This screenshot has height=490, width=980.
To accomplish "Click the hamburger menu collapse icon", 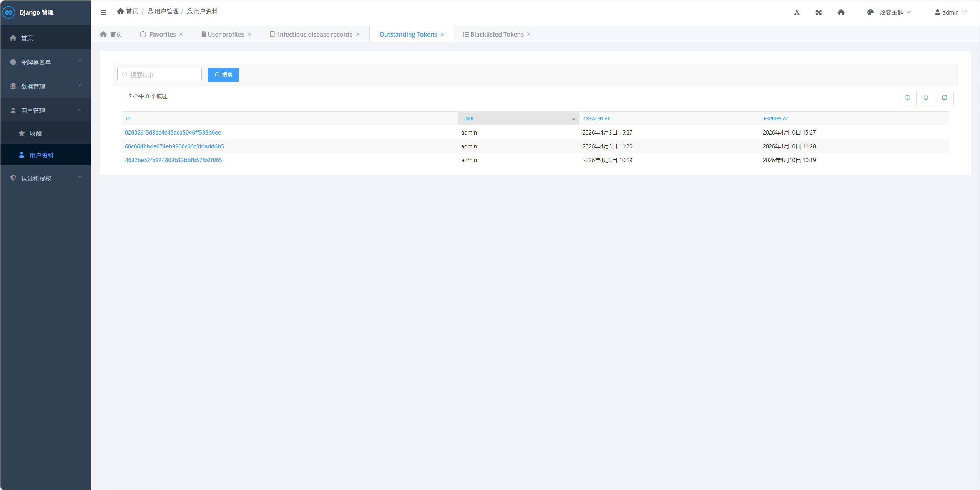I will (x=103, y=12).
